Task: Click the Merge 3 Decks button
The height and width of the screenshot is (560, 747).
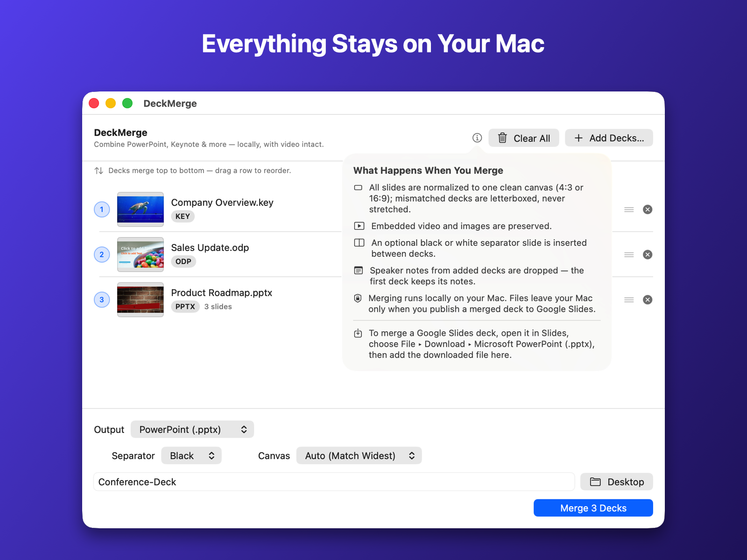Action: pyautogui.click(x=593, y=508)
